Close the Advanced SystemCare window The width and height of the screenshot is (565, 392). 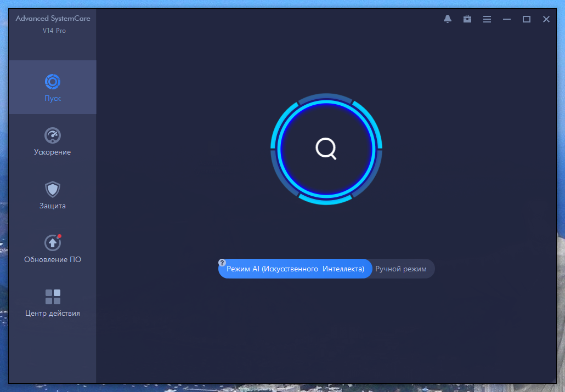(546, 19)
